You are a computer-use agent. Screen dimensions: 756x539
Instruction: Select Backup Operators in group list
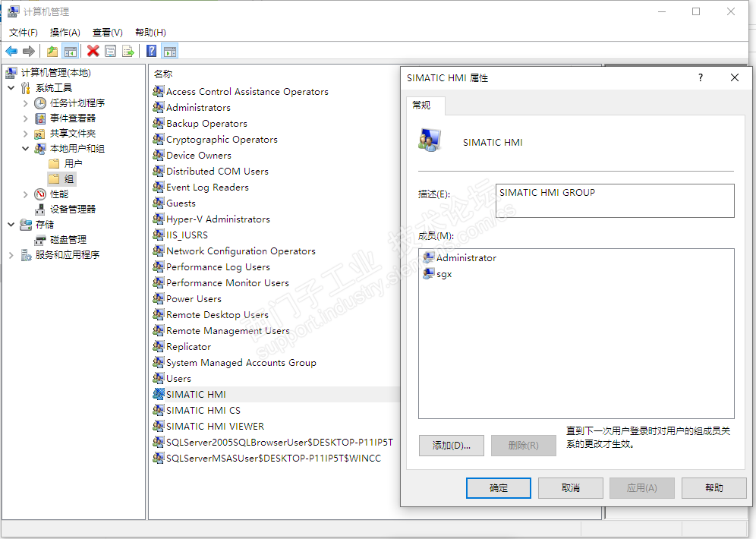206,124
